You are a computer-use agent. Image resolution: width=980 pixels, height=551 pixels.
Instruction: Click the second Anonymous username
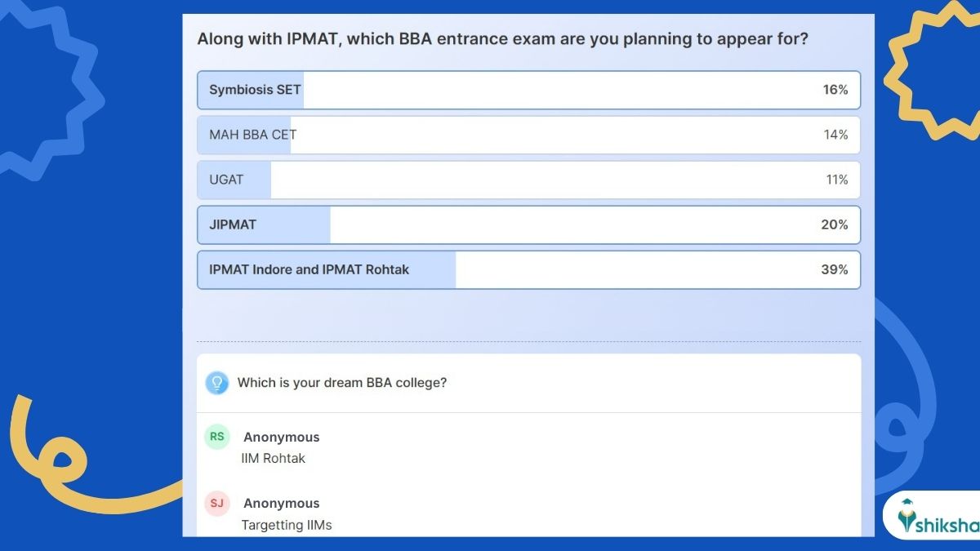(x=282, y=504)
